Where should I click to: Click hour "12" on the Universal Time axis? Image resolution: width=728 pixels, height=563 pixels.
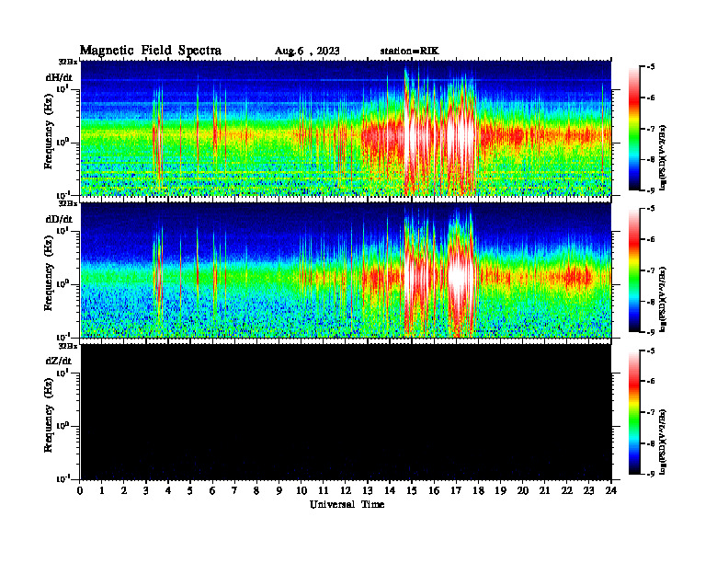(x=346, y=491)
